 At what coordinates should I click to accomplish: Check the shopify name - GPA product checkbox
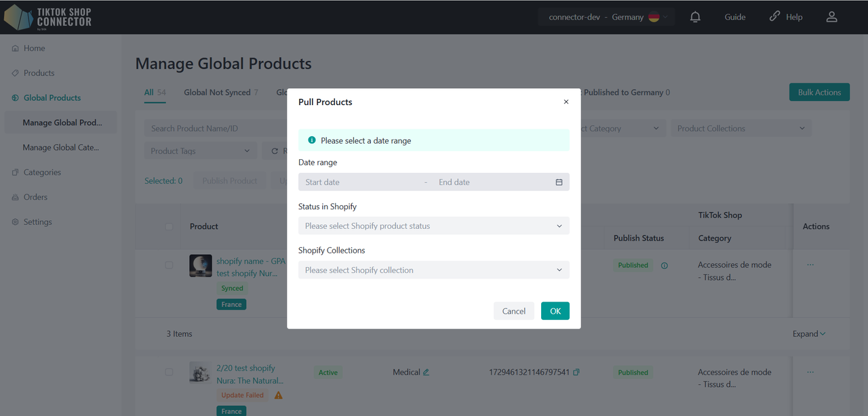click(x=169, y=265)
